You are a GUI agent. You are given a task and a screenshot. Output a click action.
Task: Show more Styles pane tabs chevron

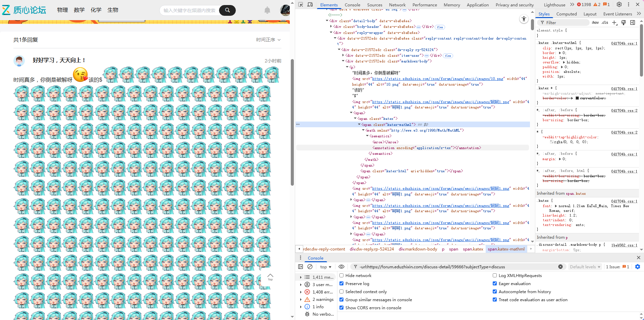point(639,14)
